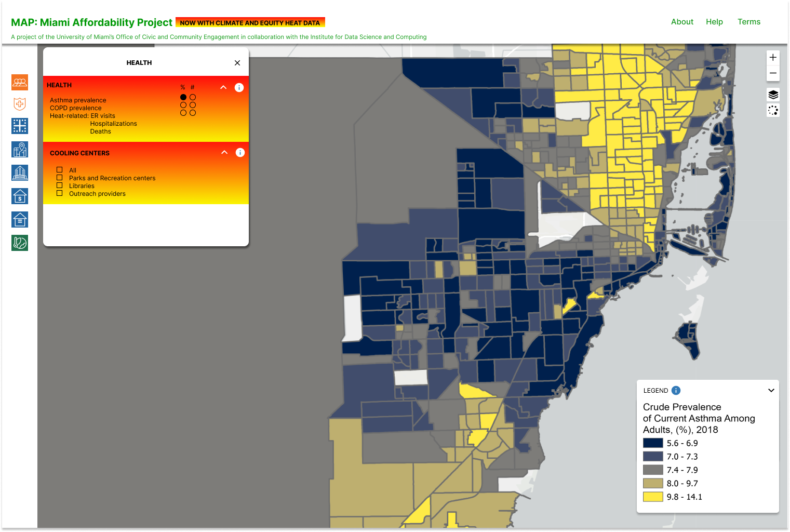The width and height of the screenshot is (790, 532).
Task: Open the Help menu item
Action: (714, 22)
